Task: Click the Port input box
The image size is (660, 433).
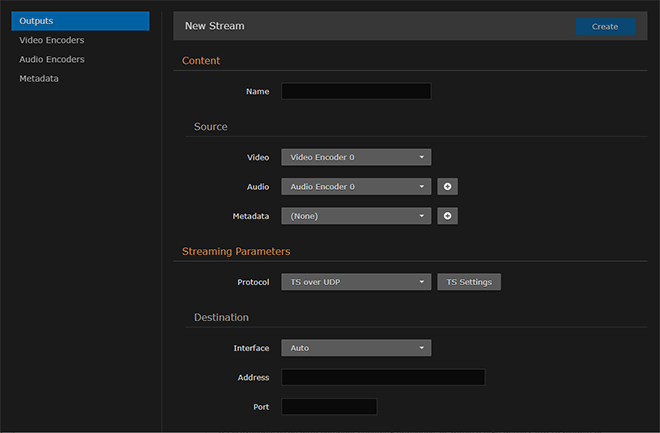Action: (x=329, y=407)
